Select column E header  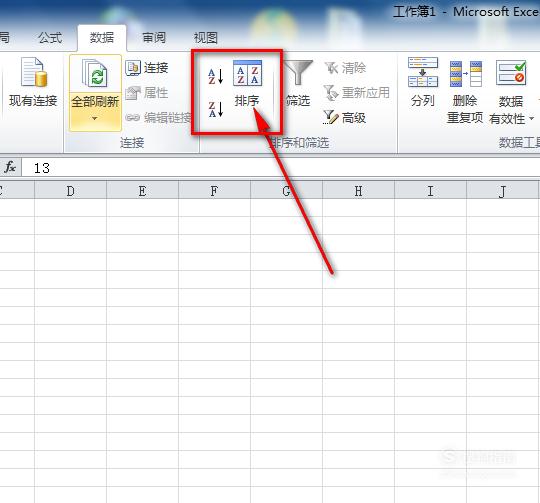click(x=143, y=190)
